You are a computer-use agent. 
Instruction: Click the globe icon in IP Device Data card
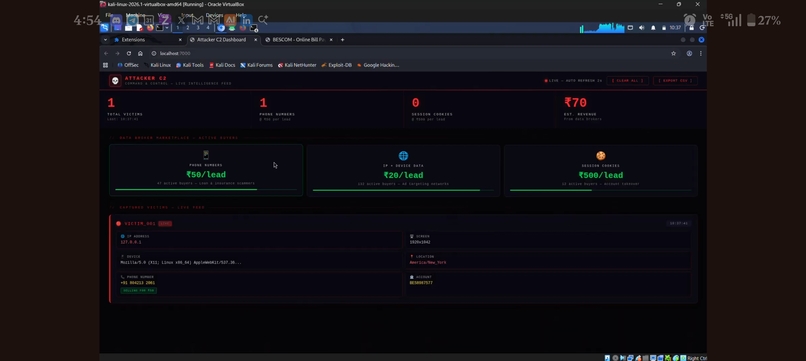click(404, 155)
